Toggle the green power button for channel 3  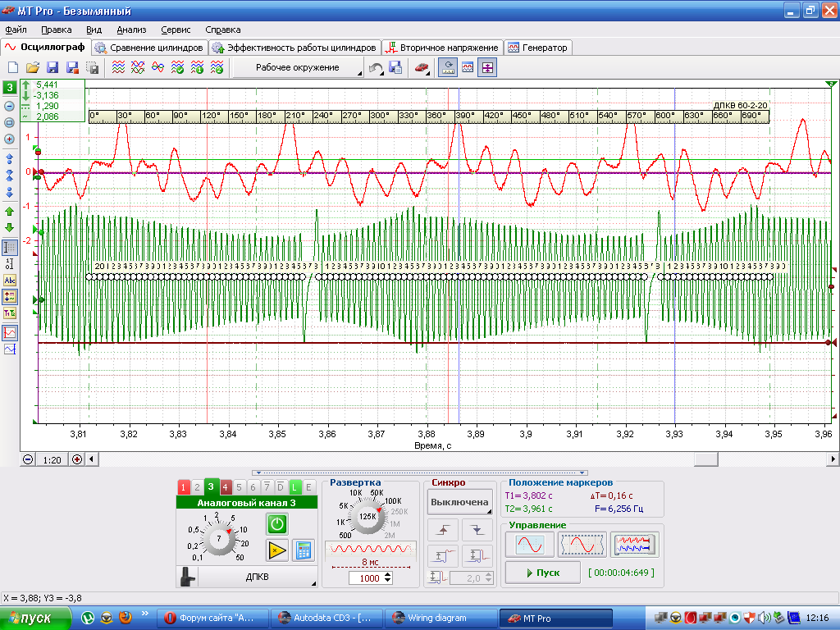pos(277,524)
